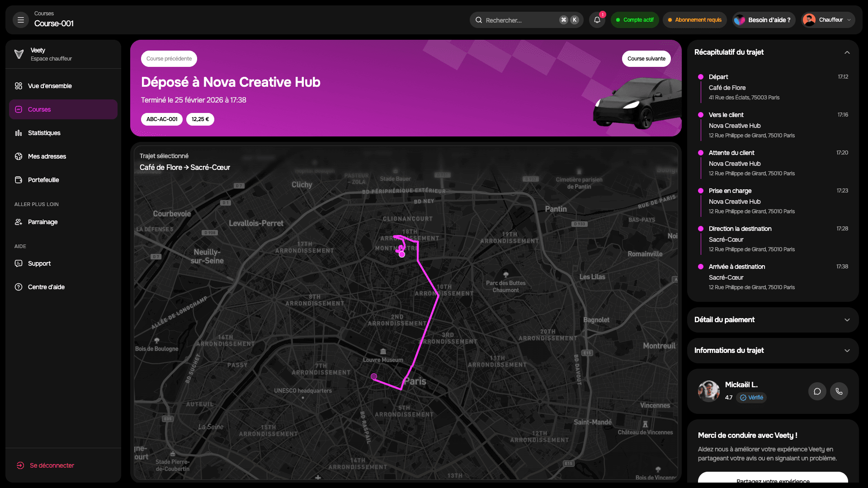Click the notifications bell icon
868x488 pixels.
597,20
